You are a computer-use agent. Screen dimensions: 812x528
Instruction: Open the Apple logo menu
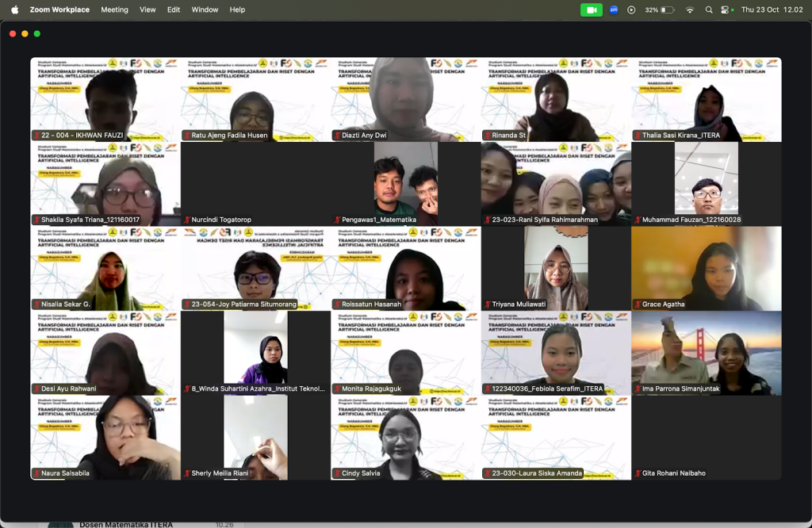click(14, 10)
